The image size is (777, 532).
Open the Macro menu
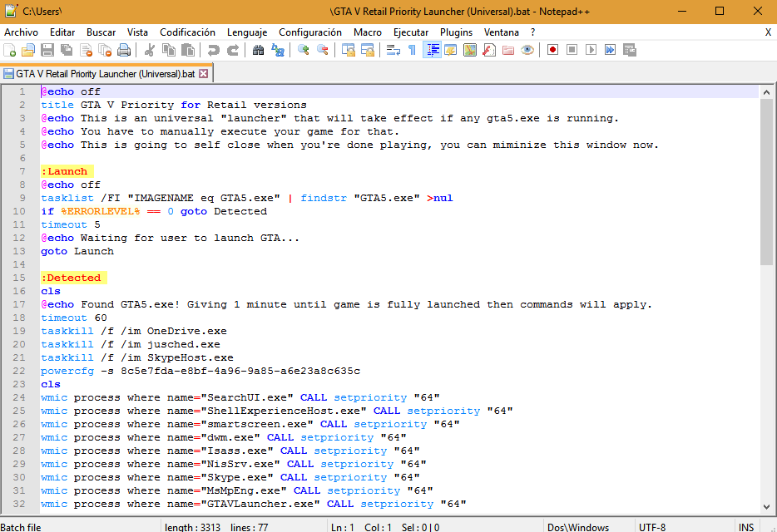click(x=368, y=32)
